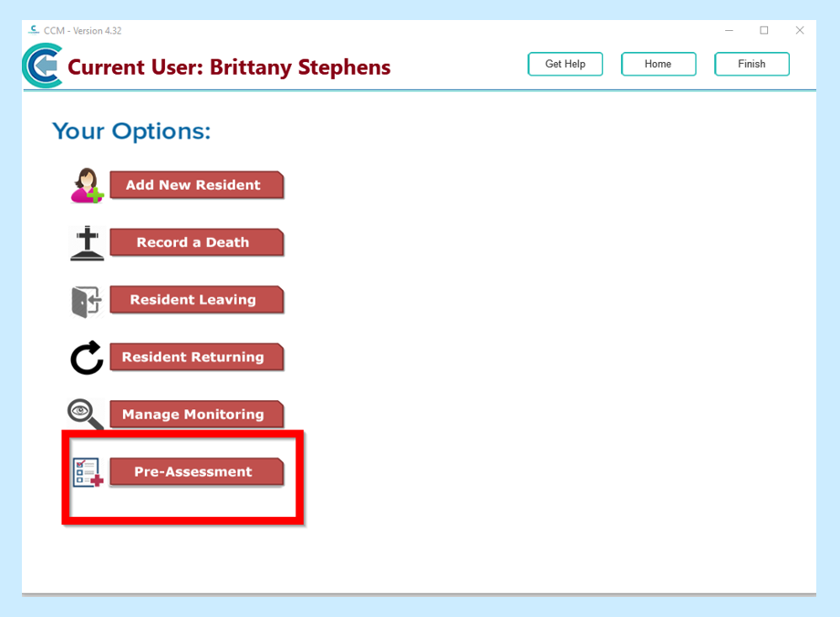Maximize the CCM window

763,30
